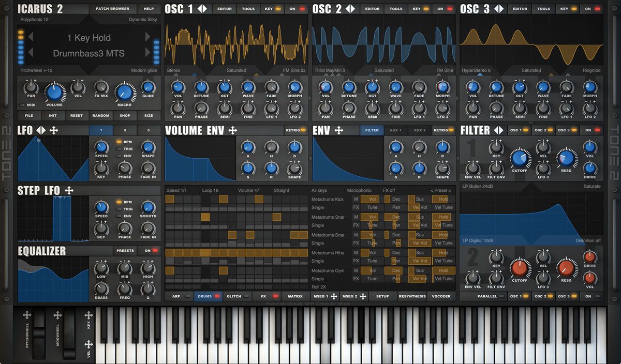Image resolution: width=621 pixels, height=364 pixels.
Task: Click the OSC 3 left/right arrows icon
Action: pos(498,9)
